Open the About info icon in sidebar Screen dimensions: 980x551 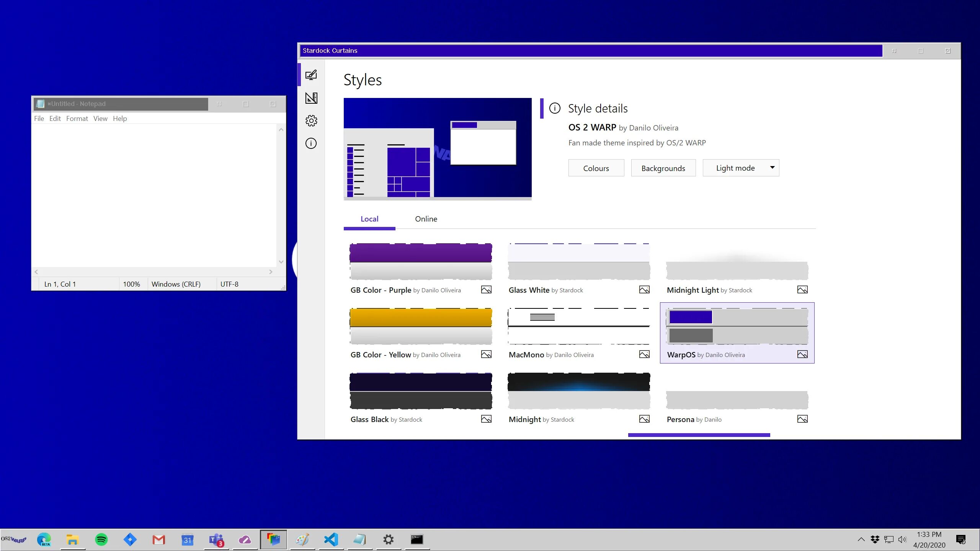311,143
